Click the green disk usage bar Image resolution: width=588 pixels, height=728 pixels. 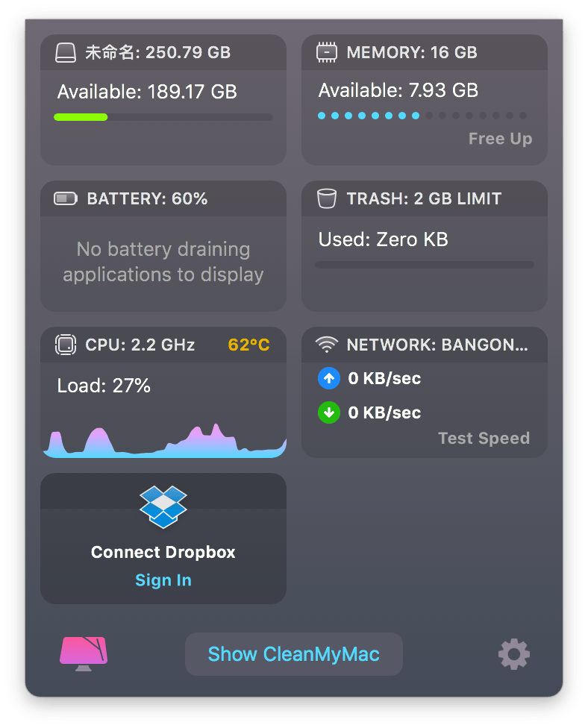coord(81,117)
